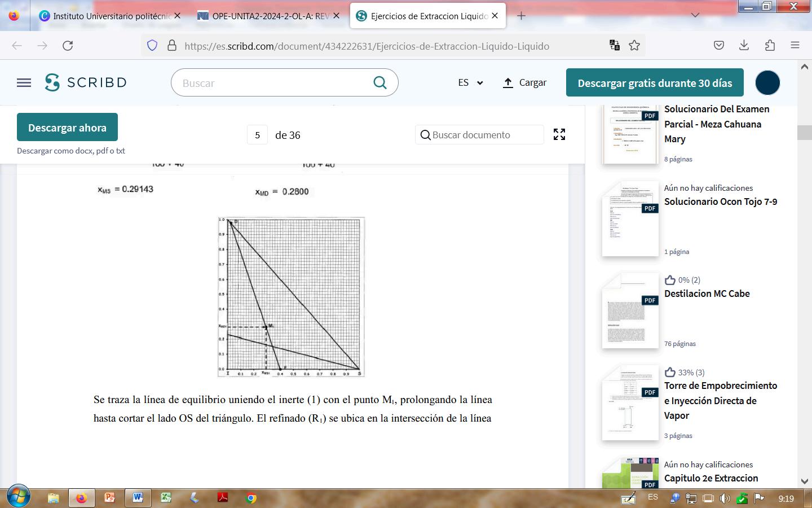Screen dimensions: 812x508
Task: Open PowerPoint from the taskbar
Action: [x=109, y=498]
